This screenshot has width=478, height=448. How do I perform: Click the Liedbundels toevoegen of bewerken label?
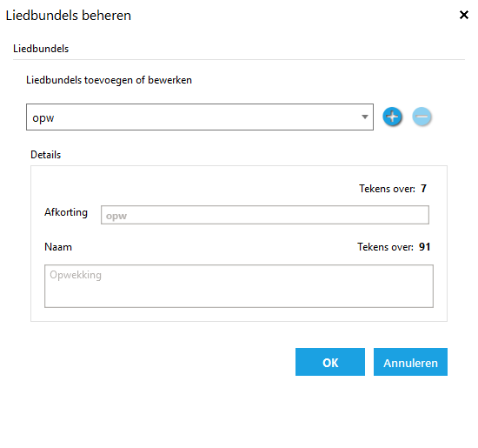tap(109, 80)
